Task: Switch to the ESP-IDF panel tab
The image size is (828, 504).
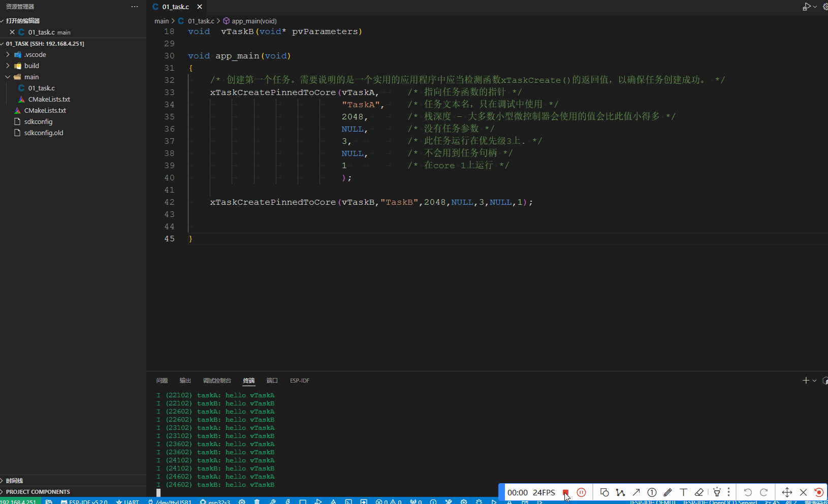Action: (300, 381)
